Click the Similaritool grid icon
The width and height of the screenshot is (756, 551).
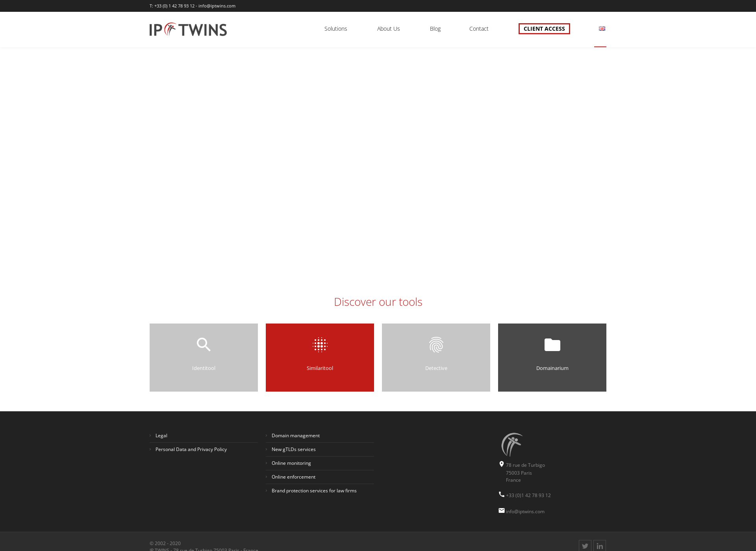[320, 344]
